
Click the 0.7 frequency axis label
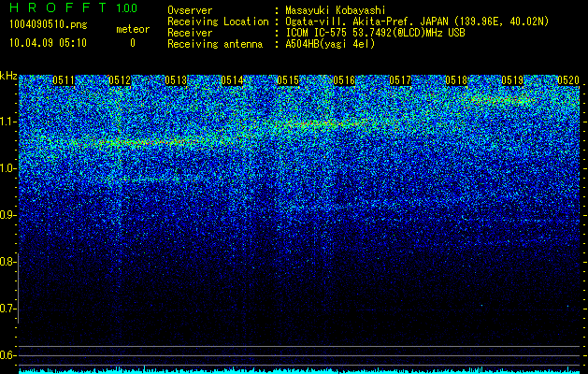coord(7,309)
